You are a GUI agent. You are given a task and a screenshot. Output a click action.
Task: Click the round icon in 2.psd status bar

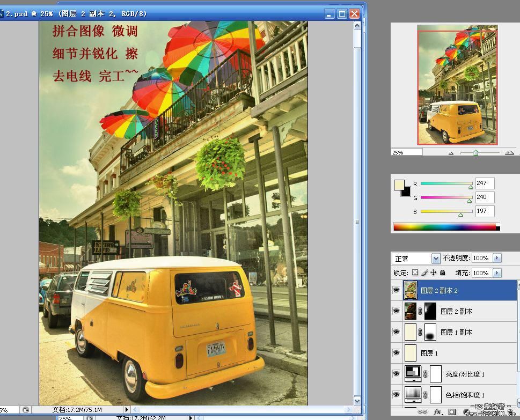(x=26, y=410)
